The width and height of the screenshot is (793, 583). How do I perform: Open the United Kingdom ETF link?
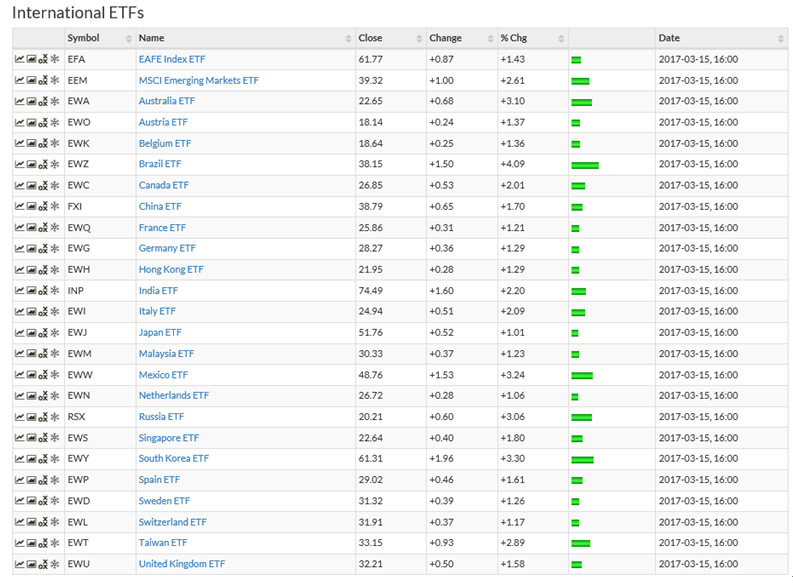tap(182, 564)
